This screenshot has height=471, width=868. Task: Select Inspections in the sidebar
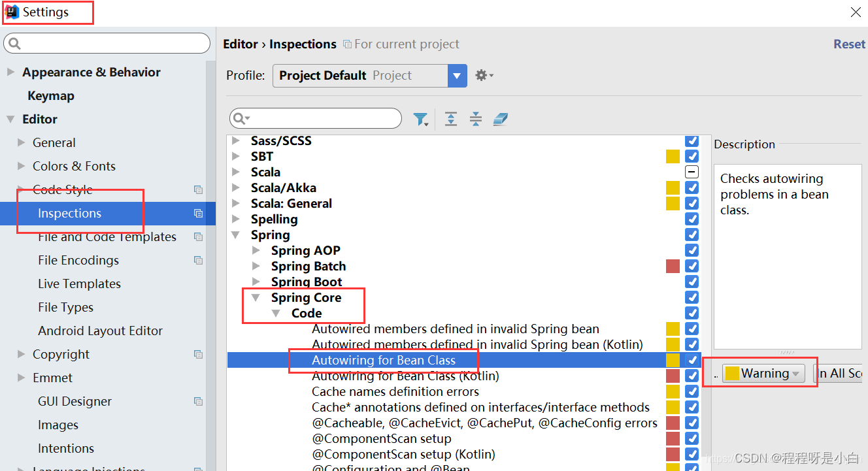[69, 214]
